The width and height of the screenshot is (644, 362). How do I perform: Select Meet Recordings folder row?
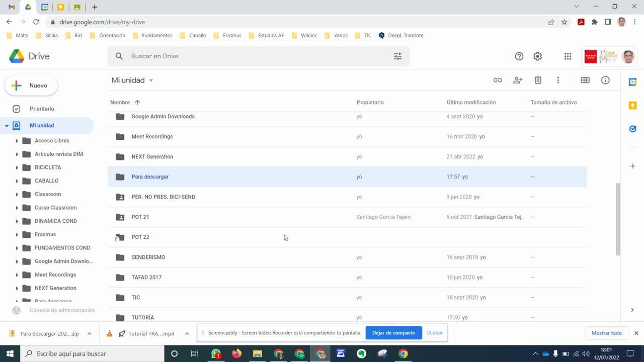click(x=347, y=137)
